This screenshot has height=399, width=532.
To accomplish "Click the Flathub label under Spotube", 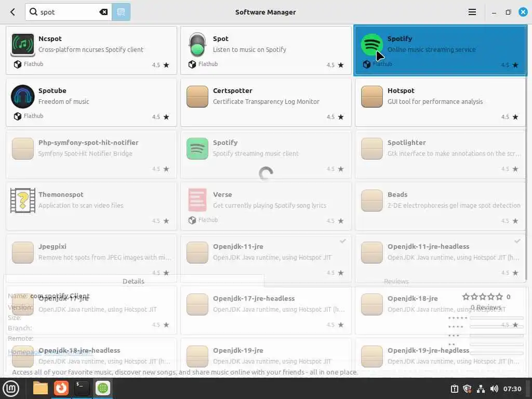I will [x=33, y=116].
